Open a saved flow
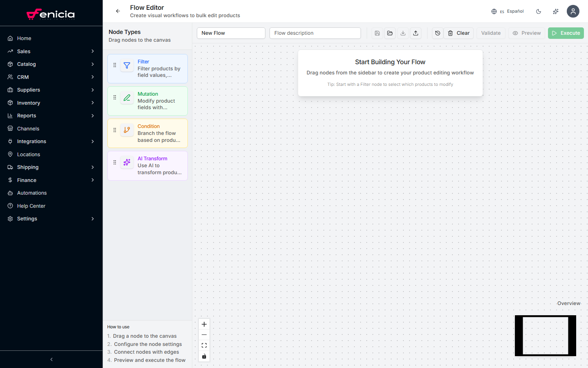This screenshot has width=588, height=368. click(390, 33)
